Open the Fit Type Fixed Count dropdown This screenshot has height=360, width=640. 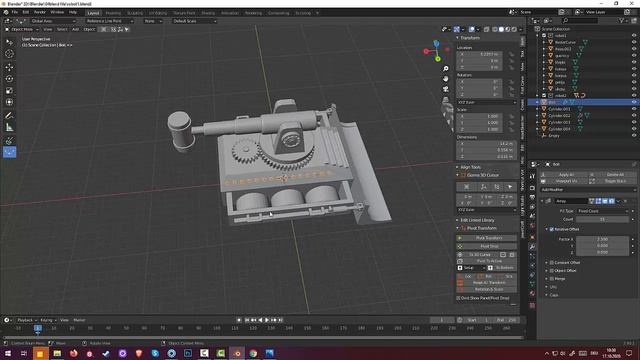(x=603, y=211)
